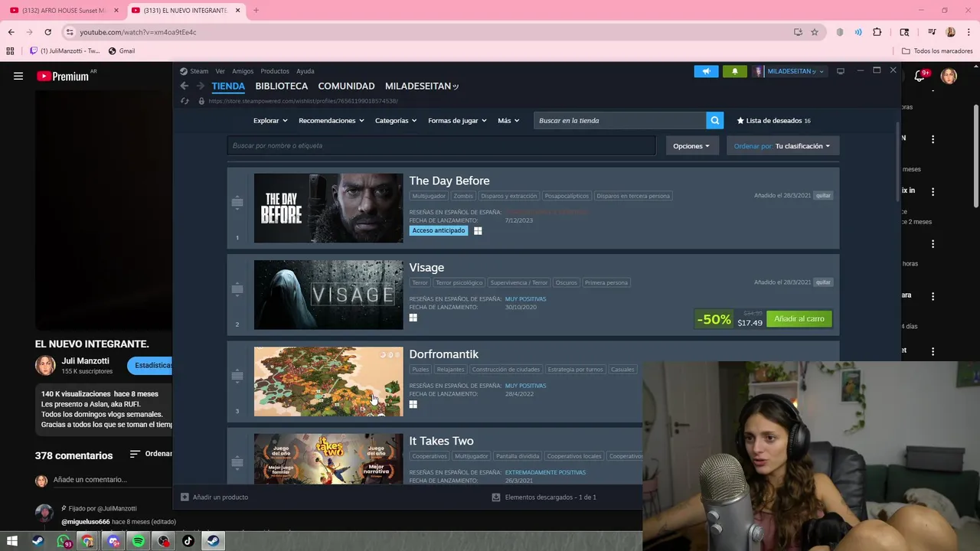Open WhatsApp from the taskbar

click(x=64, y=541)
